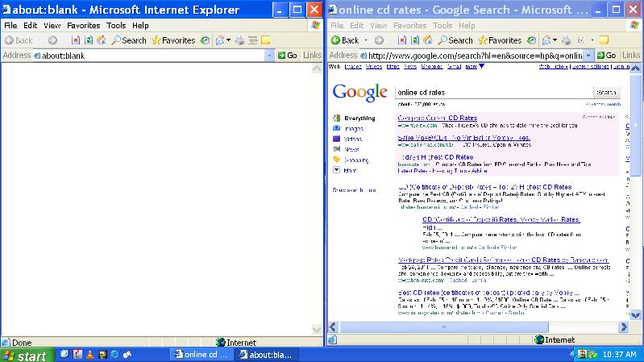Expand the Google 'more' dropdown link
Image resolution: width=644 pixels, height=362 pixels.
click(475, 66)
